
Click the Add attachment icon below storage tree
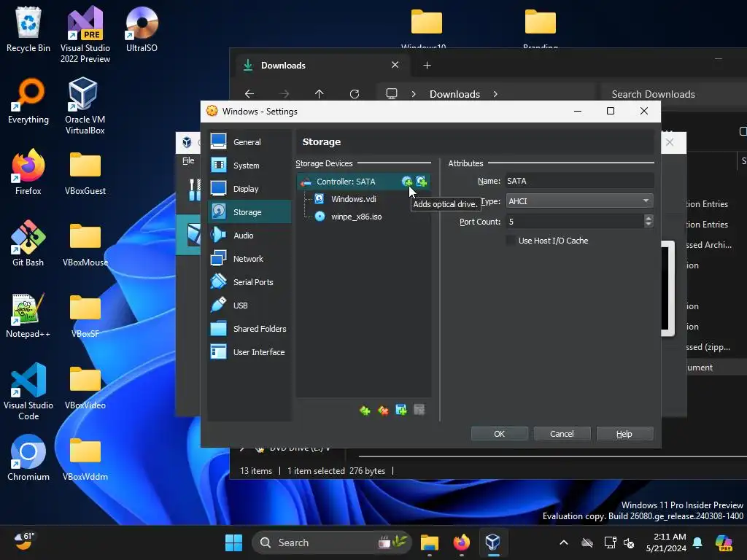coord(401,410)
